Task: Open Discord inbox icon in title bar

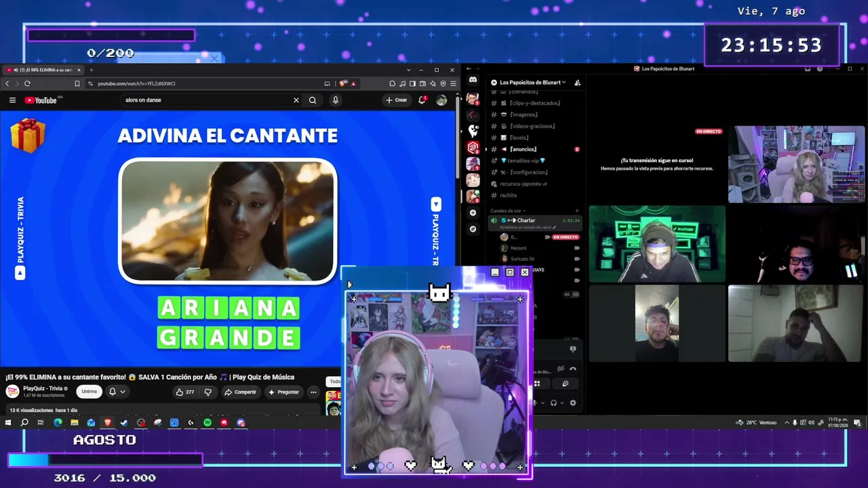Action: coord(807,68)
